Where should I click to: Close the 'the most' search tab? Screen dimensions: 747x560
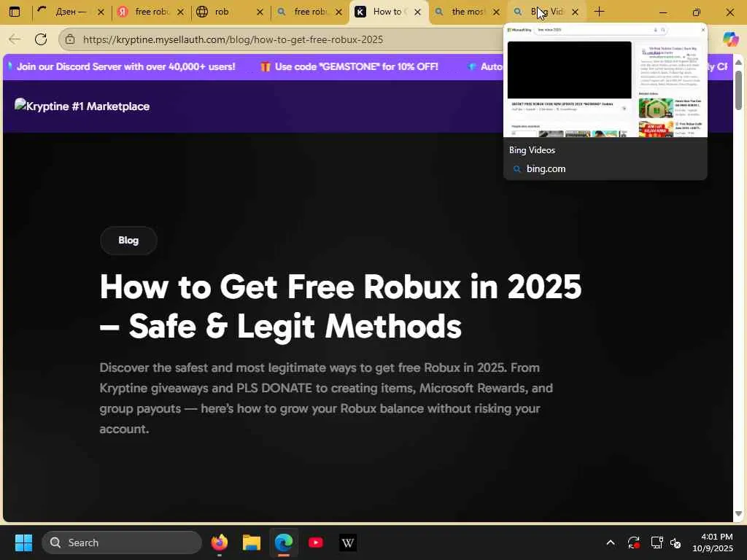click(496, 12)
